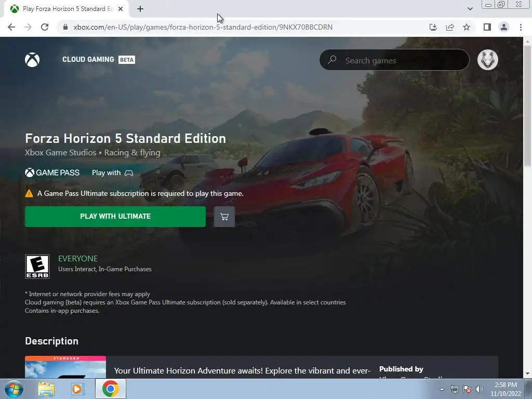Open the Windows Start button
This screenshot has height=399, width=532.
click(x=14, y=389)
